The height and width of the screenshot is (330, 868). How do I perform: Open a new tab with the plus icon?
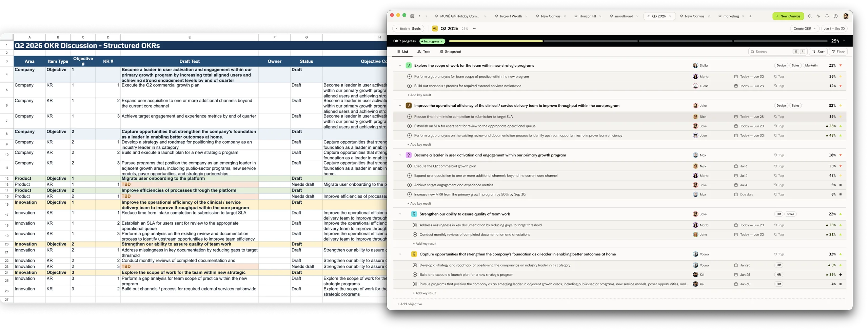[x=750, y=16]
